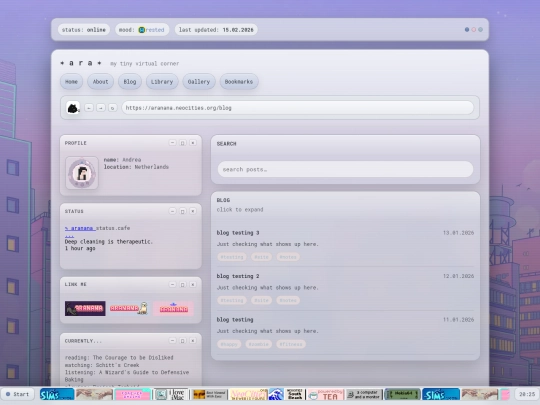This screenshot has width=540, height=405.
Task: Click the 'a r a' site title
Action: click(x=81, y=63)
